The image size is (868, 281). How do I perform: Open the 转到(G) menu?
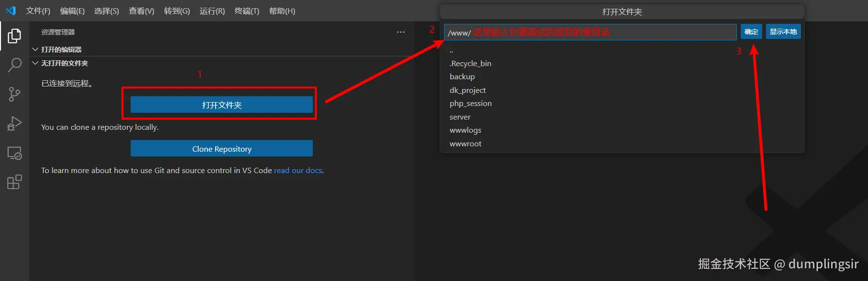pyautogui.click(x=177, y=11)
